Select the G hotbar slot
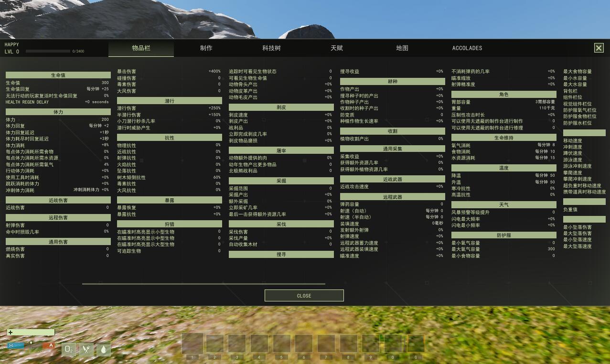This screenshot has height=364, width=610. pyautogui.click(x=416, y=344)
